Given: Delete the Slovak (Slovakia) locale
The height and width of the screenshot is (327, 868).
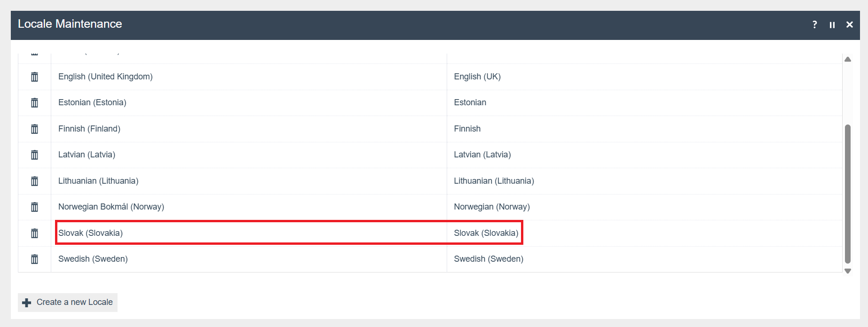Looking at the screenshot, I should click(34, 233).
